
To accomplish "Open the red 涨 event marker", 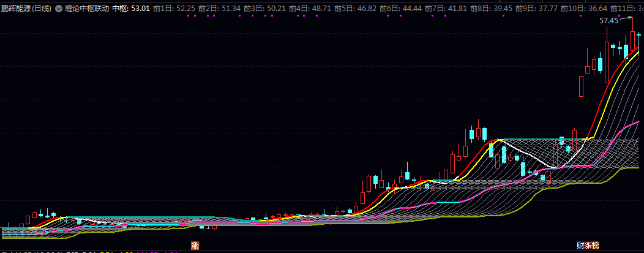I will point(588,246).
